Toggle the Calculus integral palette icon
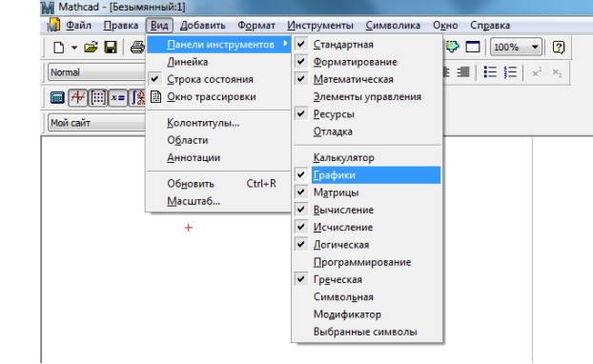Viewport: 593px width, 364px height. point(137,98)
